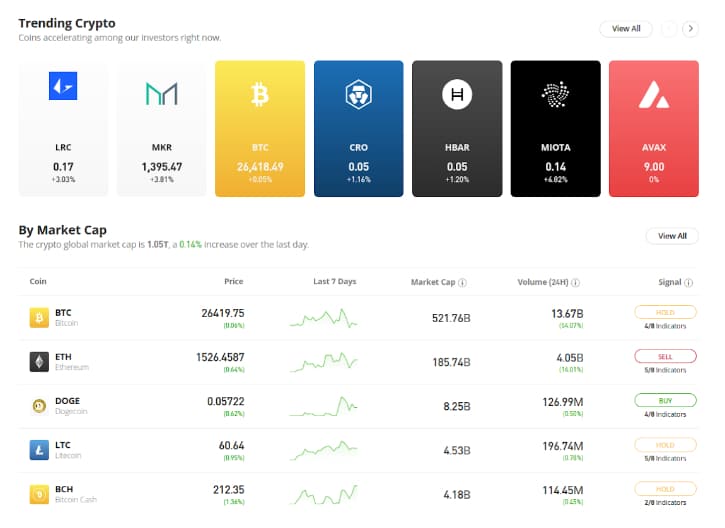
Task: Click the ETH coin icon in the table
Action: click(39, 362)
